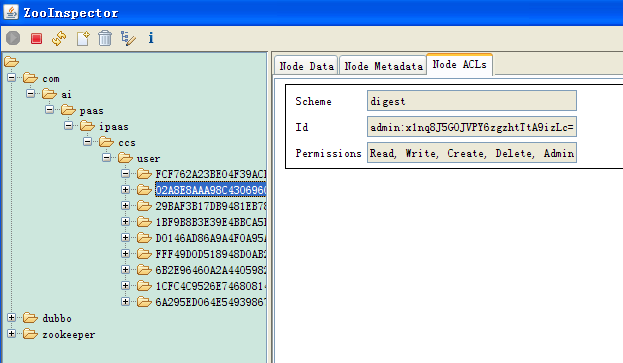Refresh the node tree view

coord(59,39)
